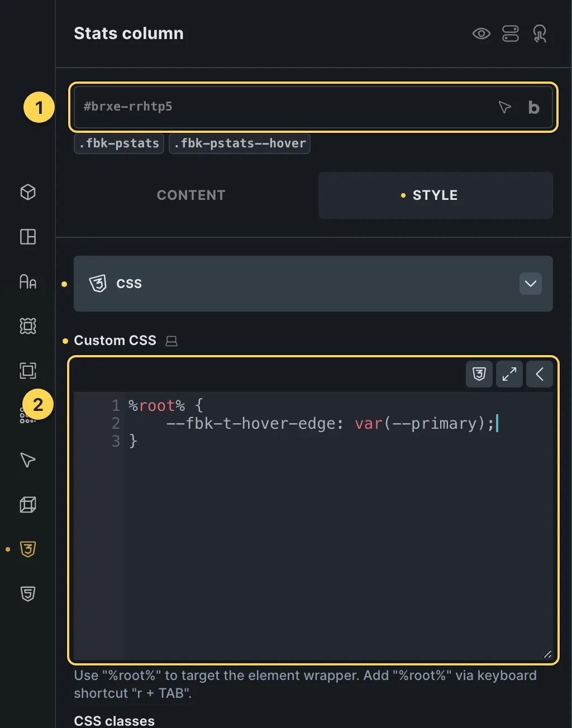Open the 3D wireframe box icon in sidebar
Viewport: 572px width, 728px height.
(28, 505)
